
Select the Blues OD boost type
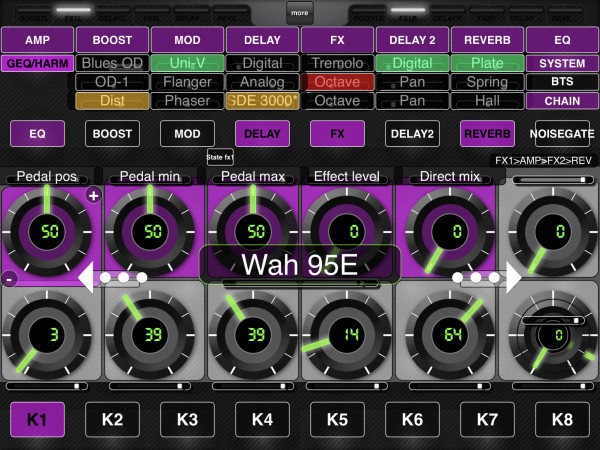[x=112, y=63]
